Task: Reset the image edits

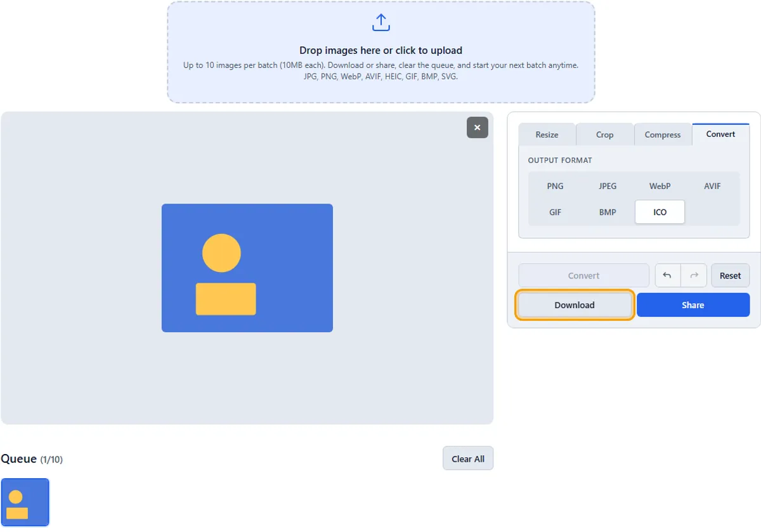Action: pyautogui.click(x=731, y=276)
